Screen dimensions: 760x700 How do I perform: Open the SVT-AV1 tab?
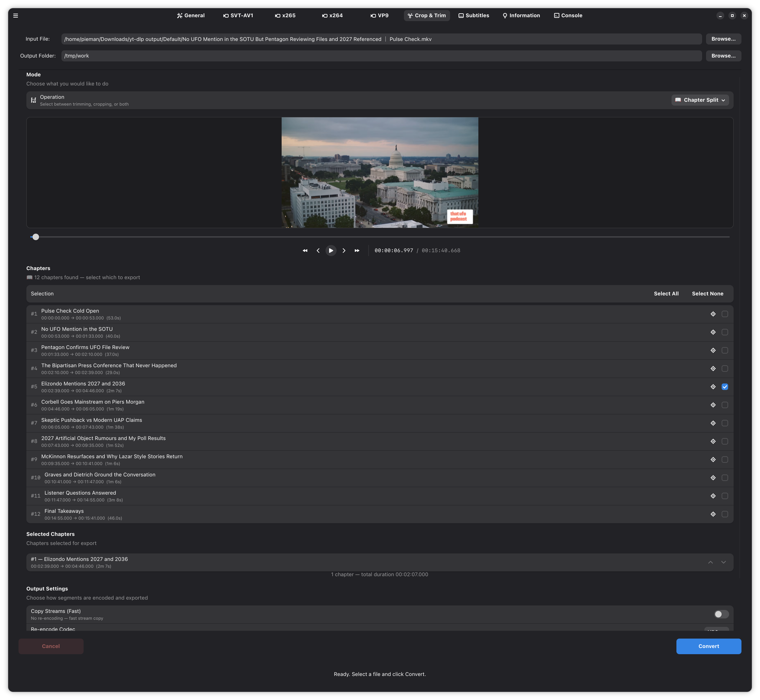(238, 16)
